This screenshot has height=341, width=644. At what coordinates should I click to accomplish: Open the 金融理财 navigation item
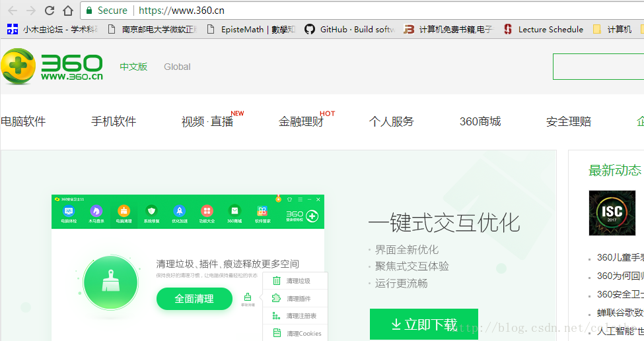(301, 121)
